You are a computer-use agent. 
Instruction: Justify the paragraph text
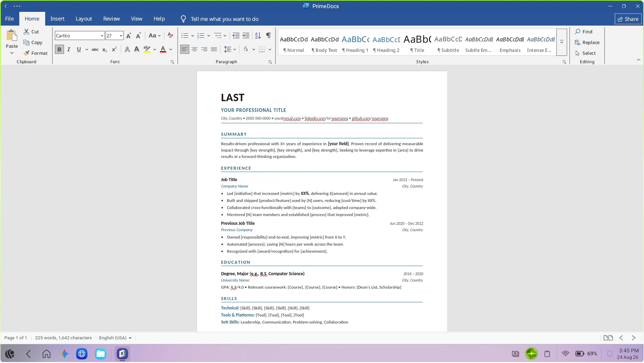click(214, 49)
